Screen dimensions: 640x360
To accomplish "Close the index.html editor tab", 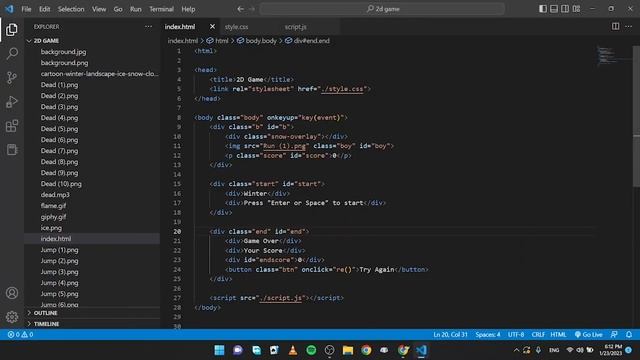I will [x=212, y=27].
